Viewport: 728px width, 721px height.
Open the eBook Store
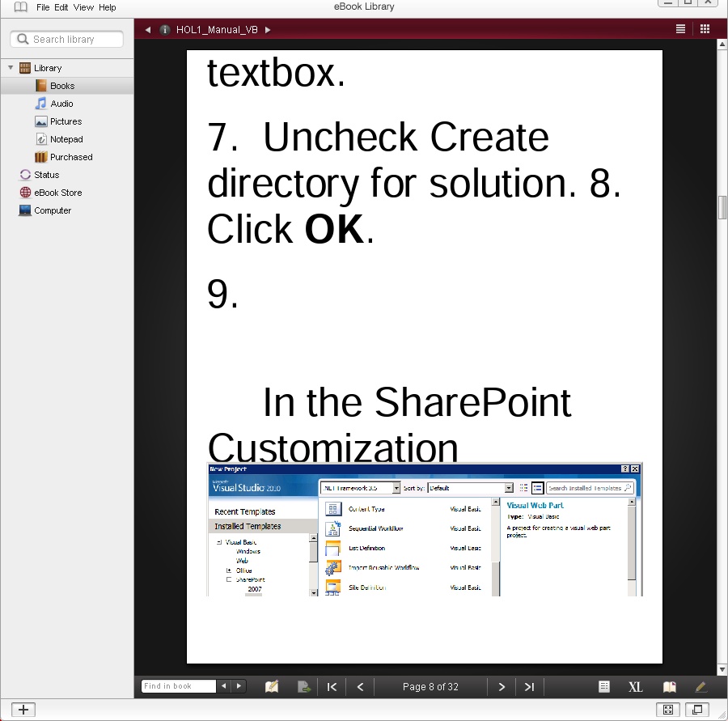(57, 193)
